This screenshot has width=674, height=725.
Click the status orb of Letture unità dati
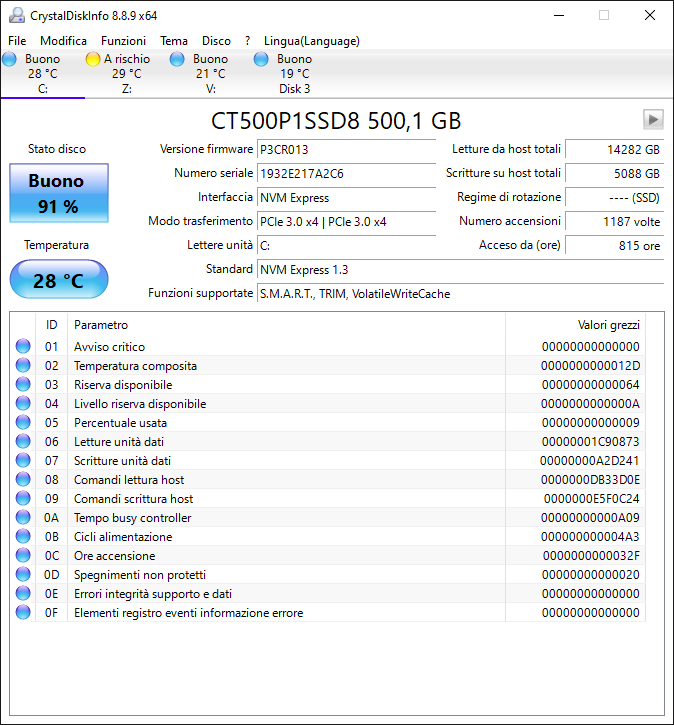tap(23, 441)
